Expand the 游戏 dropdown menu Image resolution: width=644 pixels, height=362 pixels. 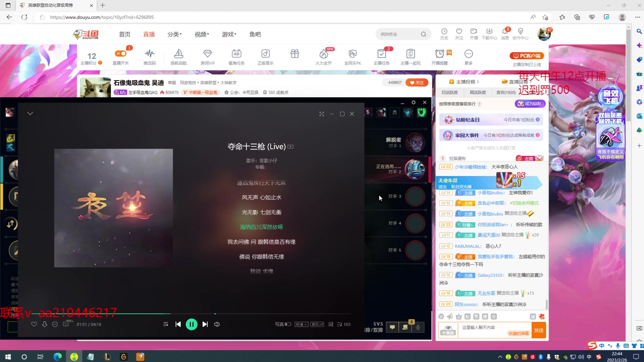tap(229, 34)
